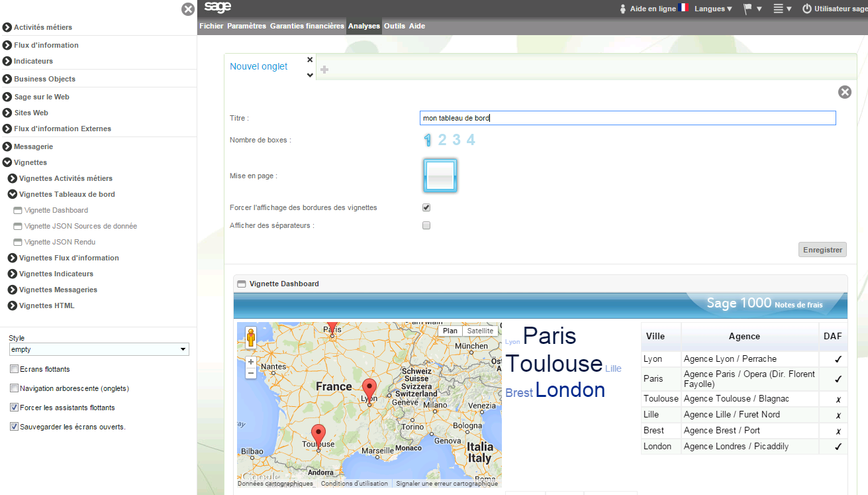Expand Business Objects section
Screen dimensions: 868x495
pyautogui.click(x=7, y=79)
